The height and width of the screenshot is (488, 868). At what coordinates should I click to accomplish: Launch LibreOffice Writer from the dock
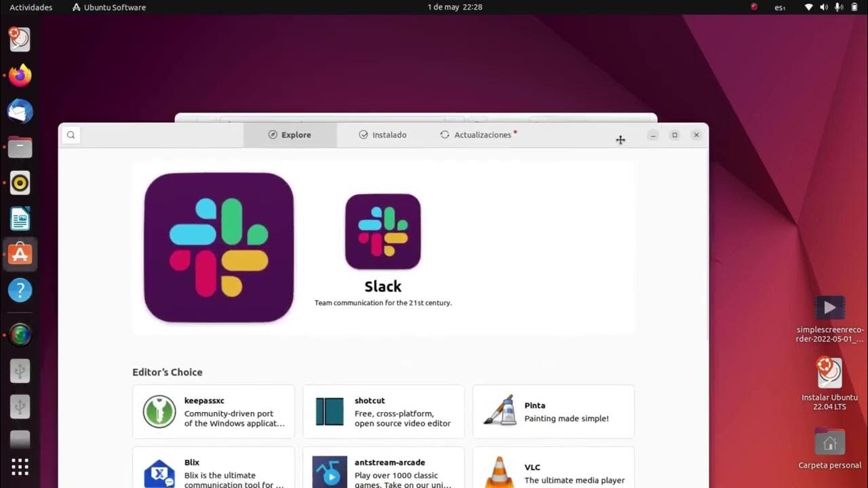(x=20, y=219)
